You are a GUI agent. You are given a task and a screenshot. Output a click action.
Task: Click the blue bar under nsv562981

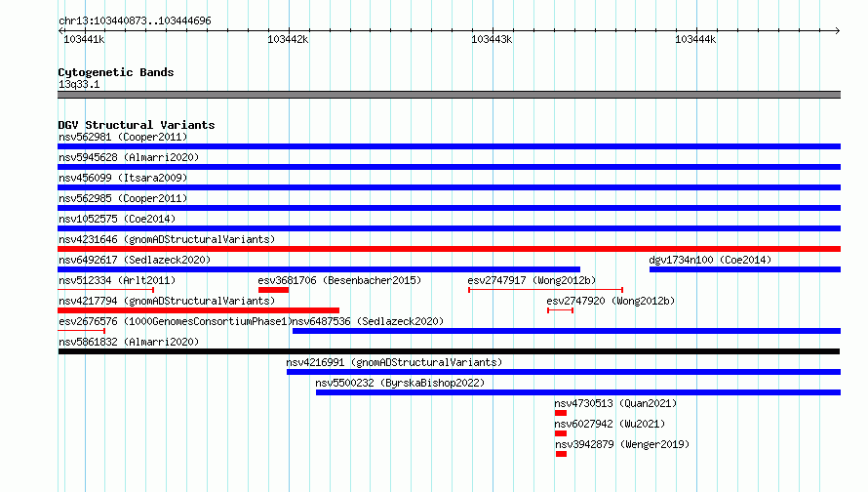tap(449, 146)
